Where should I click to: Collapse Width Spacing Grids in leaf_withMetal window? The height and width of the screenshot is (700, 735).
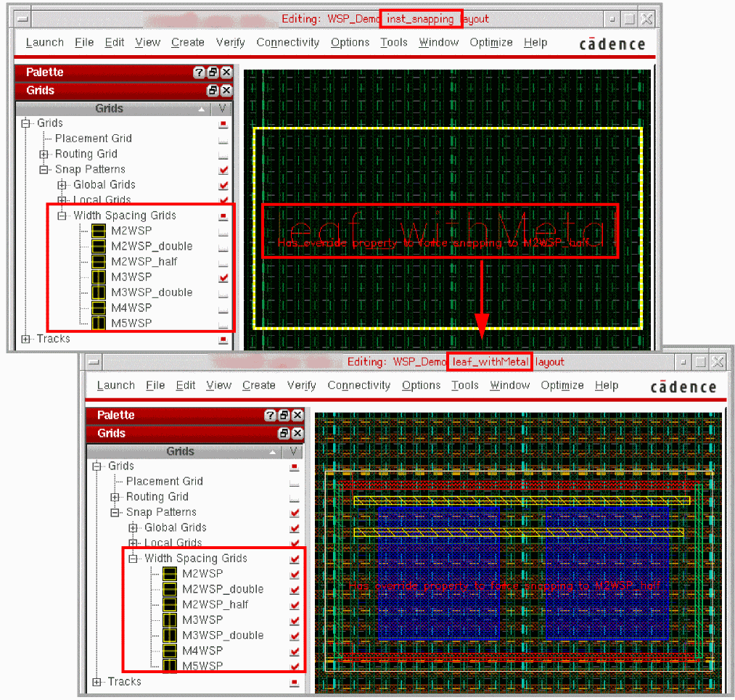(133, 559)
